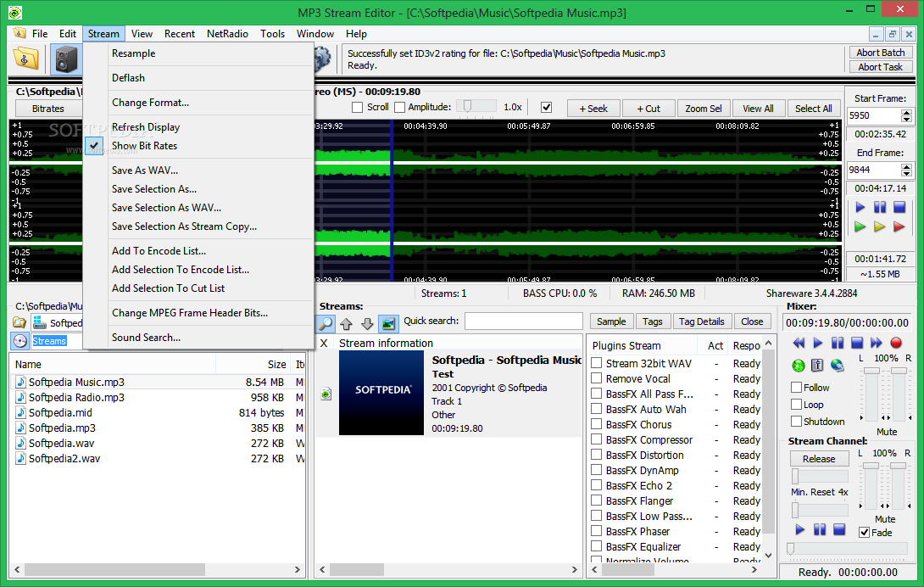Click the slider below Release button
924x587 pixels.
pyautogui.click(x=819, y=476)
